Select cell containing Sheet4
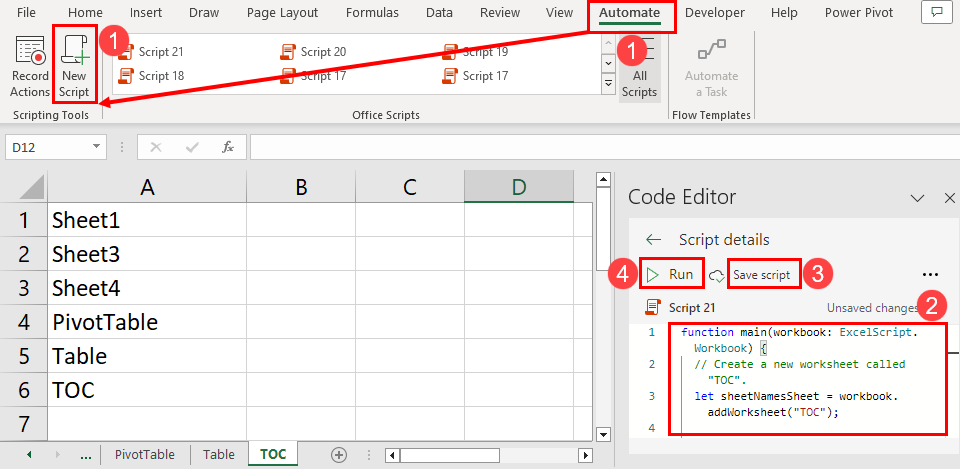960x469 pixels. click(x=147, y=288)
